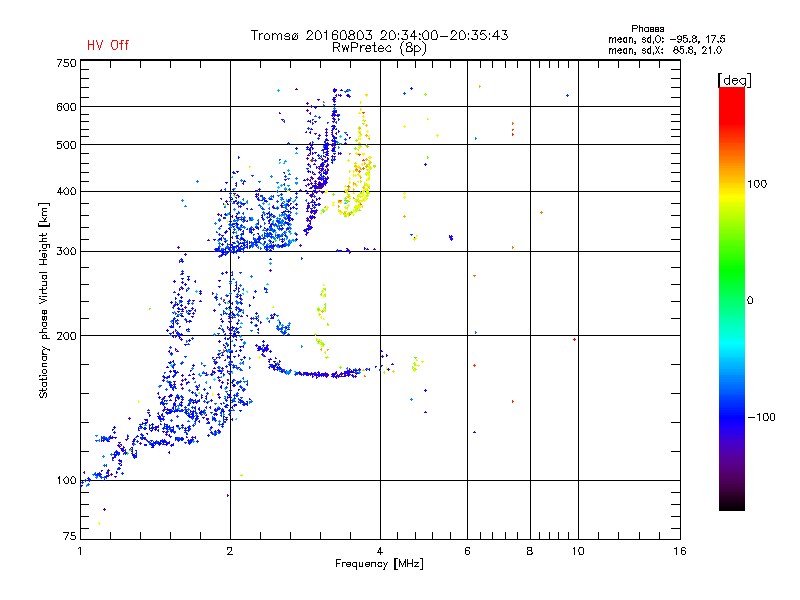Image resolution: width=800 pixels, height=600 pixels.
Task: Click the 'Frequency [MHz]' axis label
Action: click(x=379, y=564)
